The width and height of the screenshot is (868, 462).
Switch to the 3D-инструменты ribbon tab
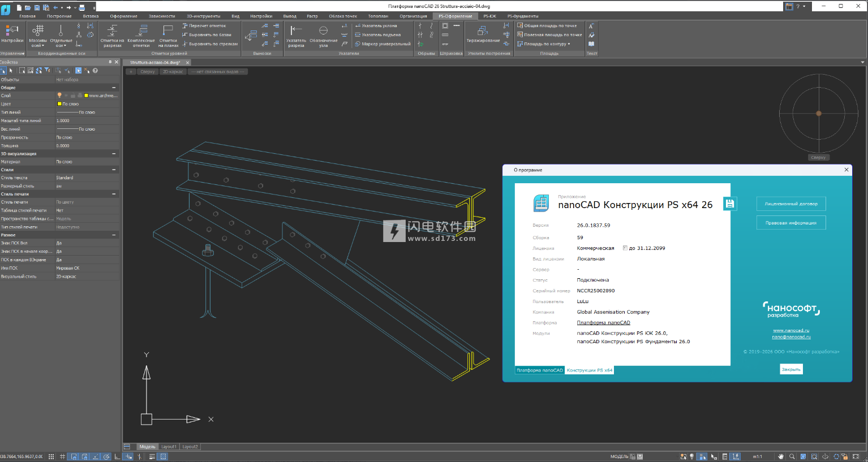coord(204,16)
